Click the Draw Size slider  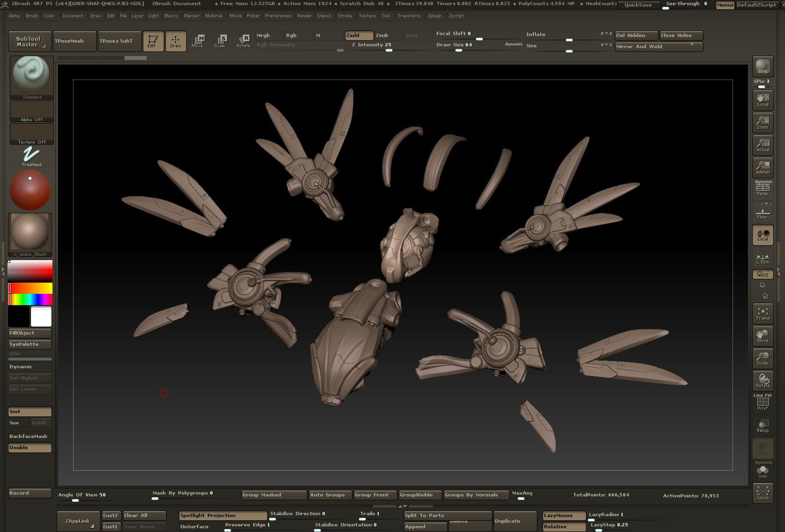tap(479, 46)
